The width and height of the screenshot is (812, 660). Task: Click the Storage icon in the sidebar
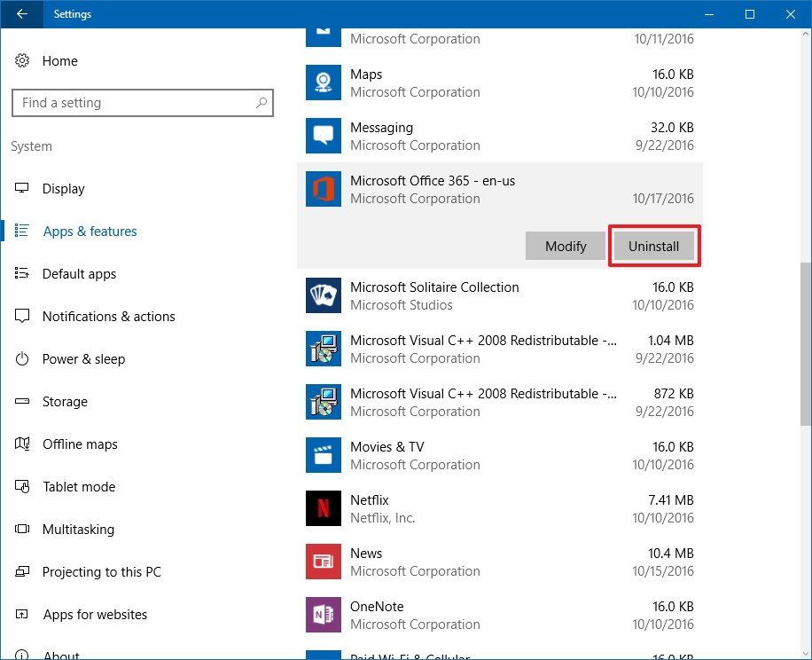tap(22, 401)
